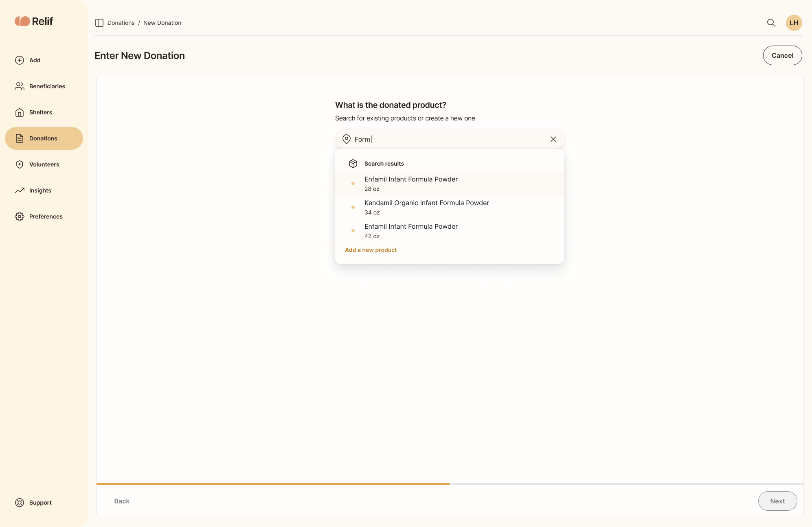Cancel the new donation
Viewport: 812px width, 527px height.
(x=782, y=55)
